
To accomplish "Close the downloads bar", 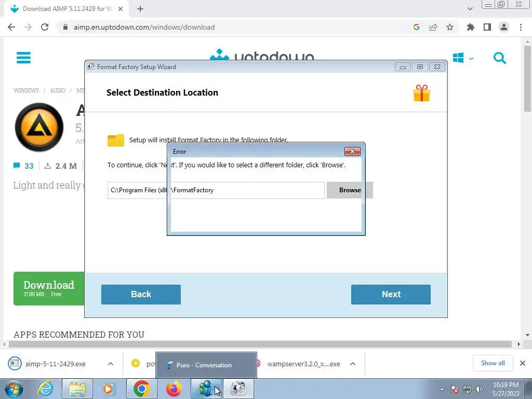I will pyautogui.click(x=523, y=363).
